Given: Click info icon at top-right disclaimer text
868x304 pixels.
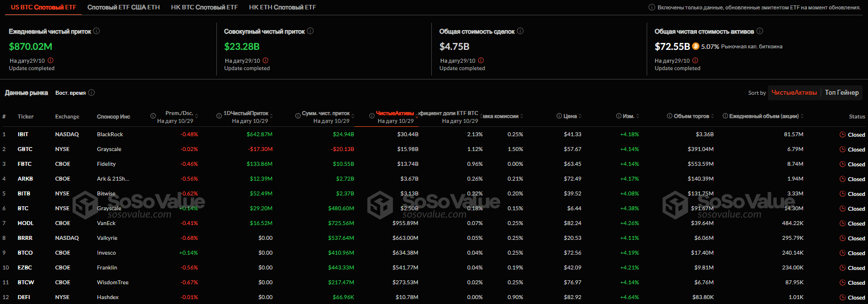Looking at the screenshot, I should coord(652,7).
